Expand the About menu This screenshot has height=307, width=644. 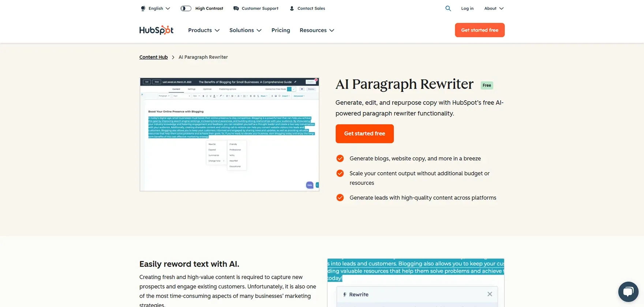494,8
